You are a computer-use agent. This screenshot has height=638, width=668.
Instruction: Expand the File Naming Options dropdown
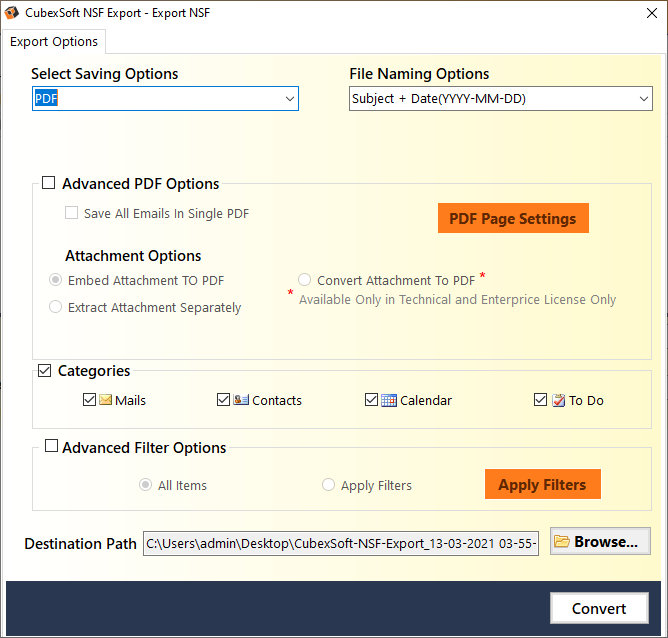point(501,99)
